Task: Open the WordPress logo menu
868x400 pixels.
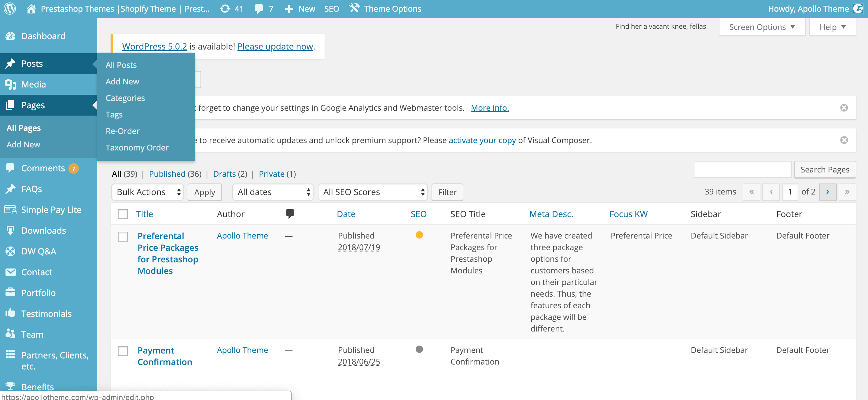Action: click(10, 9)
